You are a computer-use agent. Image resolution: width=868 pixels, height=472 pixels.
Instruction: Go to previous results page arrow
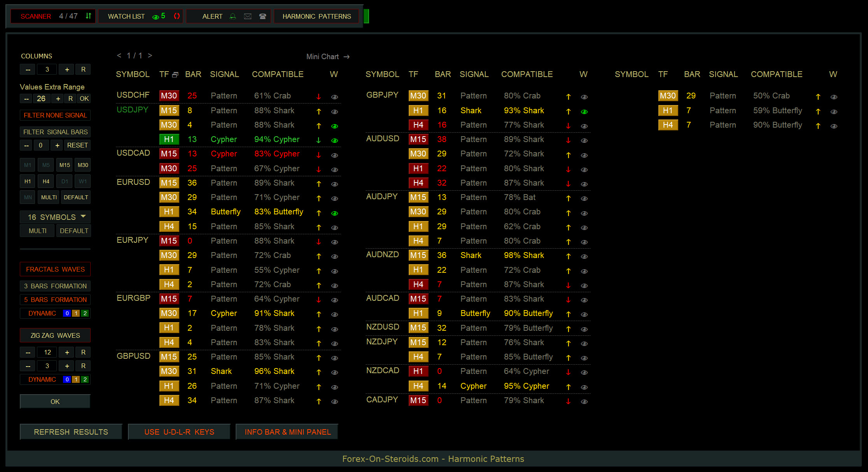(x=119, y=56)
